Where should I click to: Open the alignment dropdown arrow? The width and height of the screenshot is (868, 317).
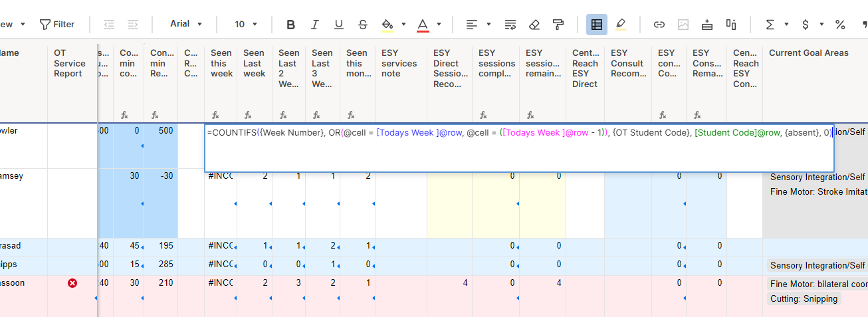(488, 25)
